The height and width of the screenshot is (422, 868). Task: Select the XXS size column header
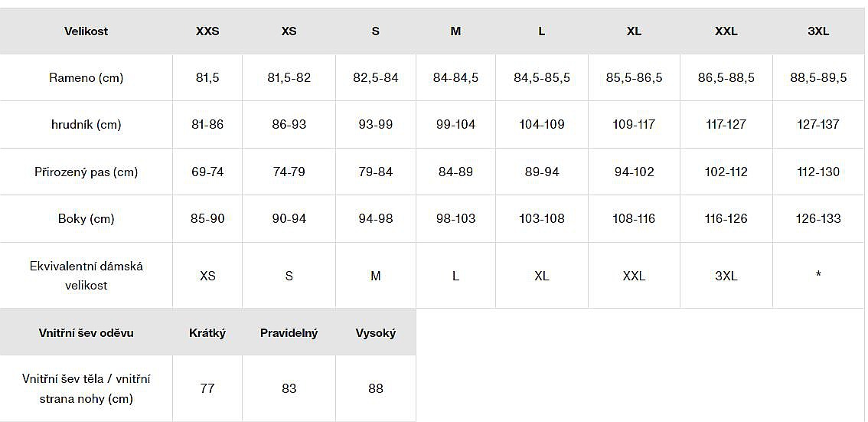[x=207, y=31]
